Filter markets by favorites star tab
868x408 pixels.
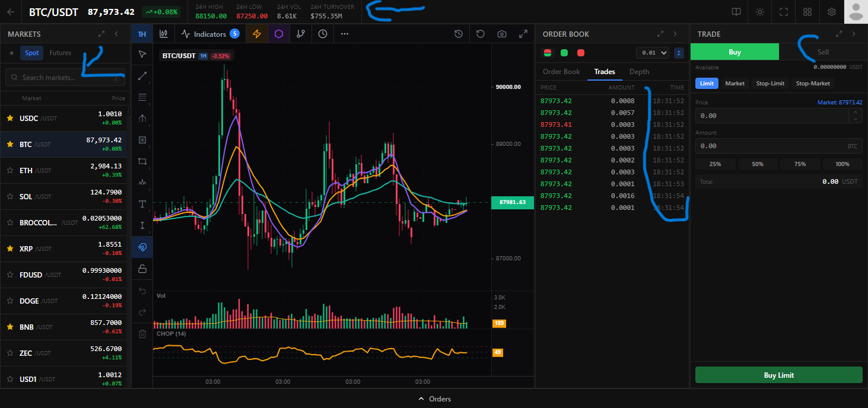tap(12, 53)
